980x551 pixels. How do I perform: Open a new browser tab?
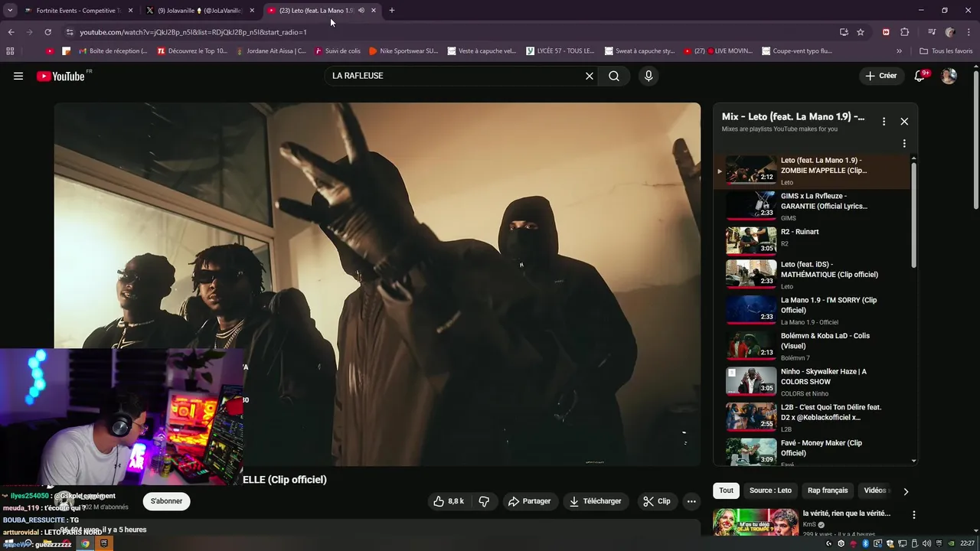392,11
